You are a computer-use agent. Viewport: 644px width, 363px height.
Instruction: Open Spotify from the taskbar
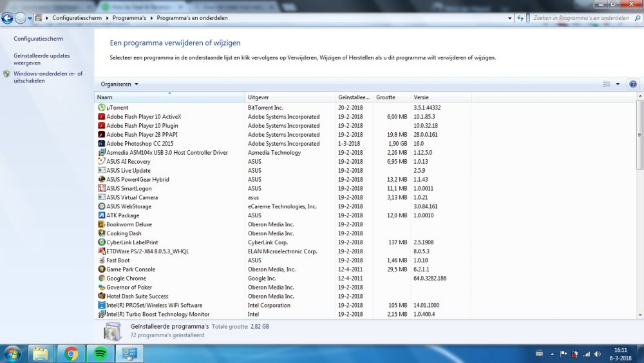point(100,353)
